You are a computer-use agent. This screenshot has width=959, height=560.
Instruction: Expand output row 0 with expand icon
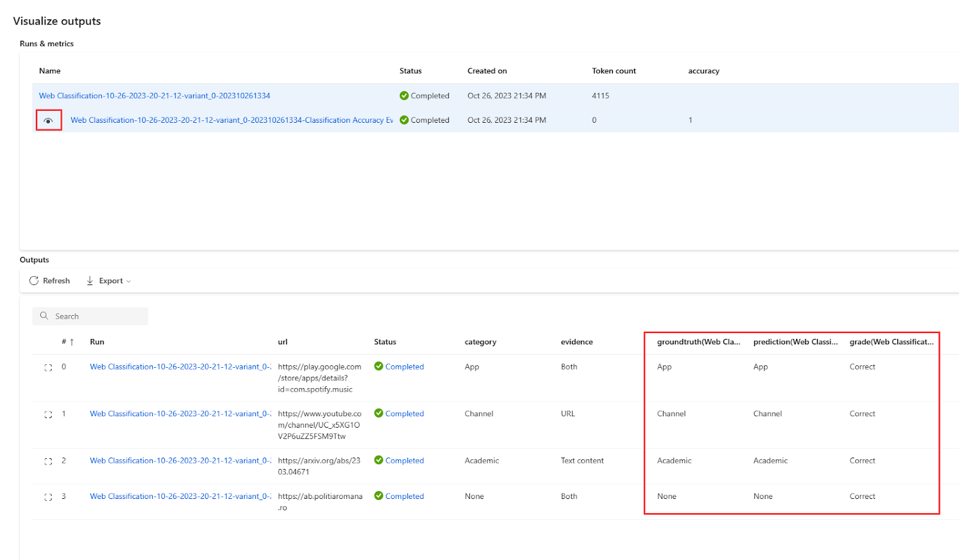(x=48, y=367)
